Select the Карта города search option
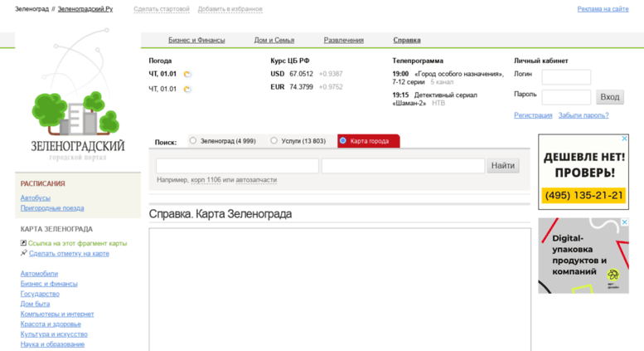 click(x=343, y=140)
